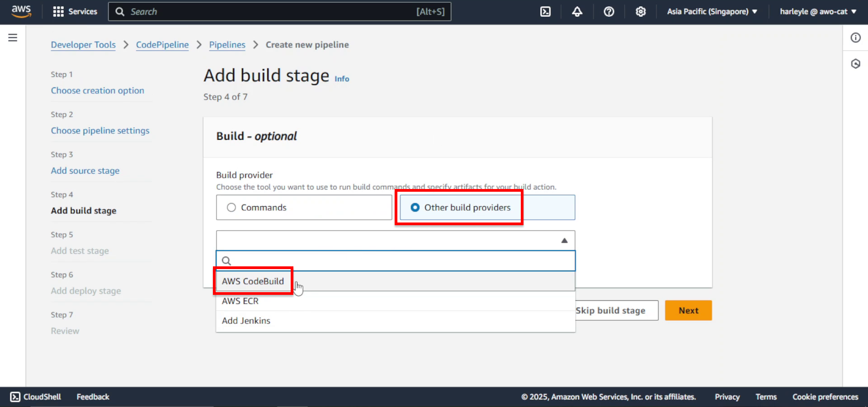Screen dimensions: 868x407
Task: Click the Skip build stage button
Action: 617,311
